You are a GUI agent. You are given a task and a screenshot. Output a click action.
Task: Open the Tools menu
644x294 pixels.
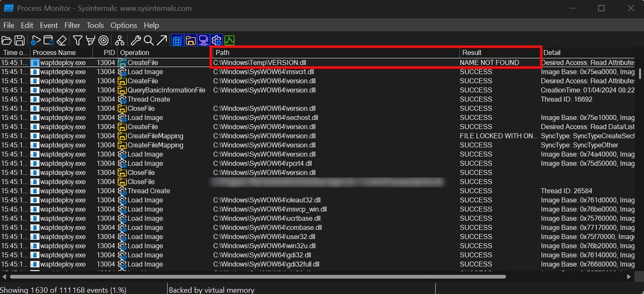[x=96, y=25]
